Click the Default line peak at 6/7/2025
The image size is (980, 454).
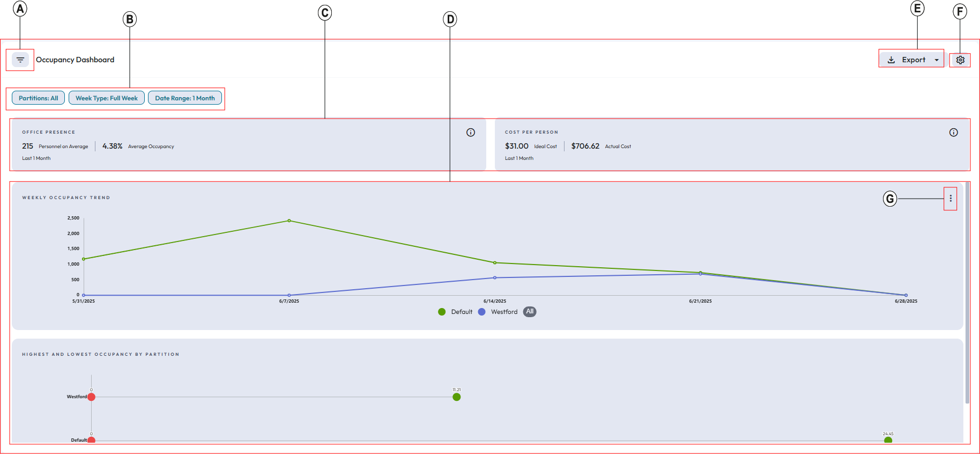point(289,221)
